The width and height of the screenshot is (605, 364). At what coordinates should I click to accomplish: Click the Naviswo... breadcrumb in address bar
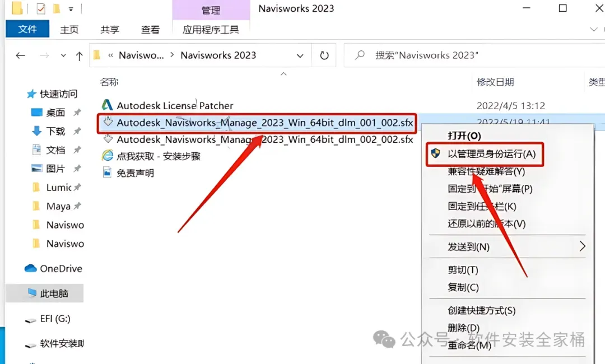tap(141, 55)
